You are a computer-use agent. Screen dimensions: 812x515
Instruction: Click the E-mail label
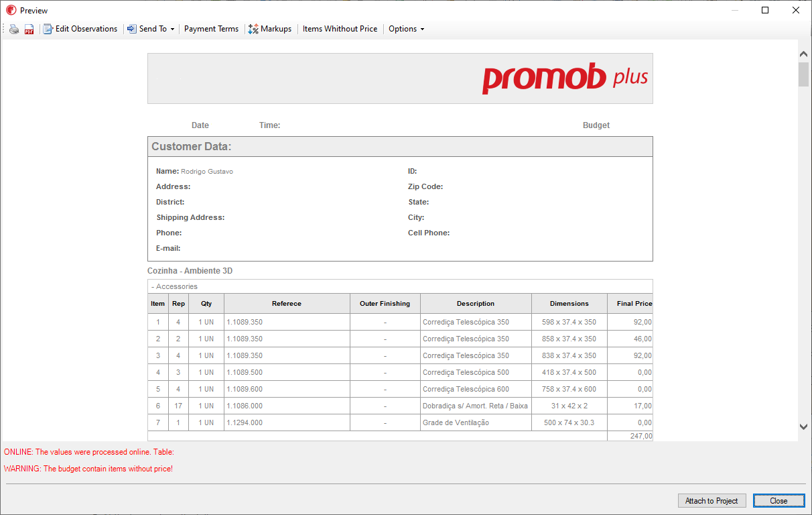point(168,248)
